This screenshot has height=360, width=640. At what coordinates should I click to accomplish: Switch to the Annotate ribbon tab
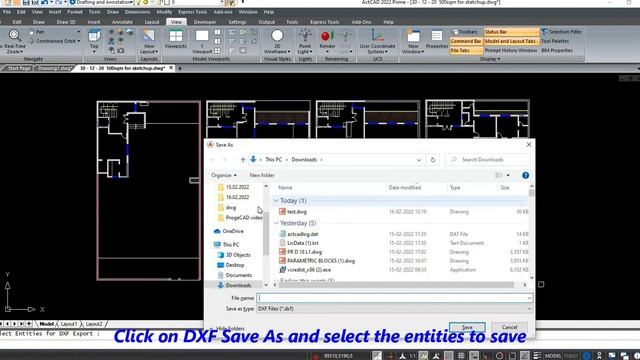[122, 22]
